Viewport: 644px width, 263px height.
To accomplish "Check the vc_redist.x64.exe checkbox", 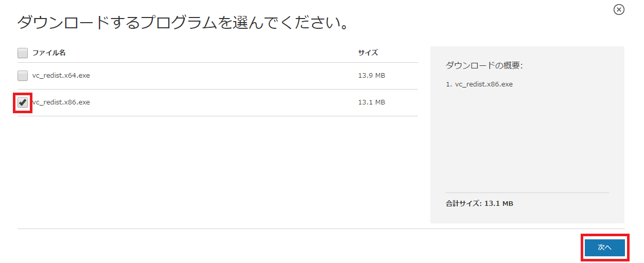I will (x=23, y=76).
